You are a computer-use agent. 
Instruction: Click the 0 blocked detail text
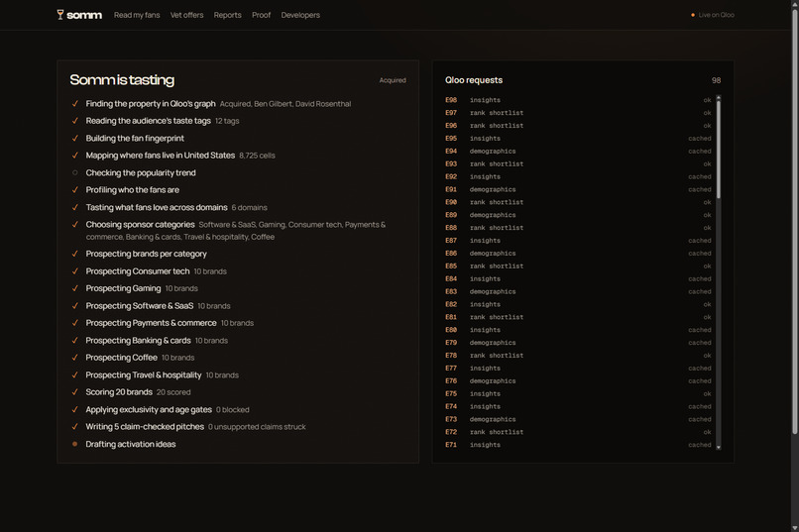(x=232, y=410)
